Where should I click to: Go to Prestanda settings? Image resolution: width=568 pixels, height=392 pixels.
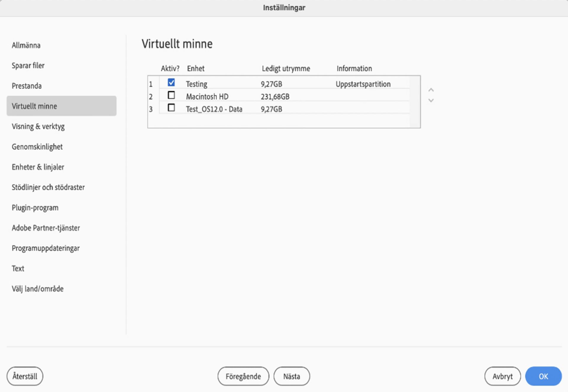point(27,86)
